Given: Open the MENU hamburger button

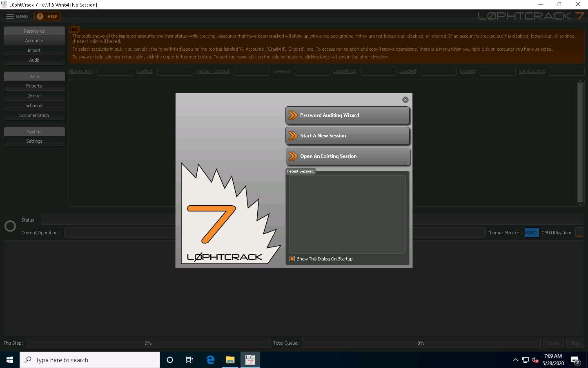Looking at the screenshot, I should (17, 16).
